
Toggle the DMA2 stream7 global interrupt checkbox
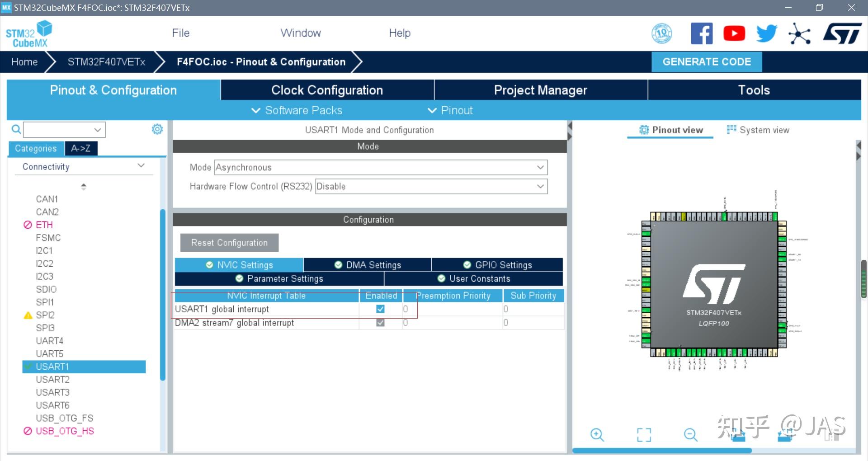click(x=380, y=322)
